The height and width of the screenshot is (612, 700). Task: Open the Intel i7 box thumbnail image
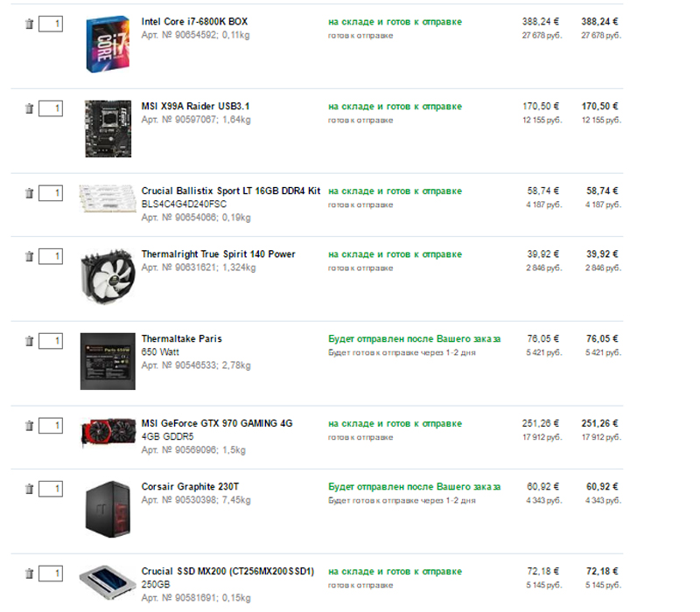(108, 45)
